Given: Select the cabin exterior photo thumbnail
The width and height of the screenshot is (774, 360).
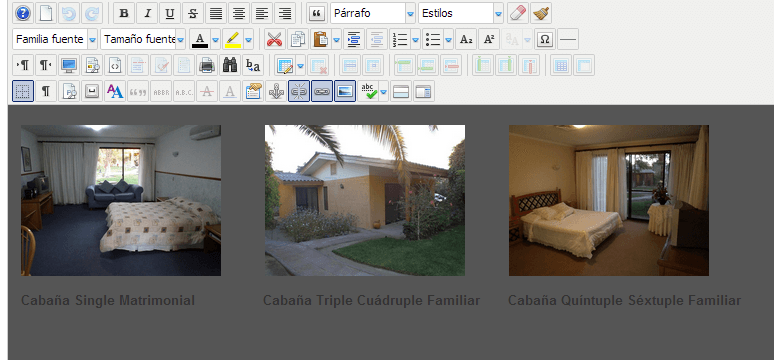Looking at the screenshot, I should [365, 200].
